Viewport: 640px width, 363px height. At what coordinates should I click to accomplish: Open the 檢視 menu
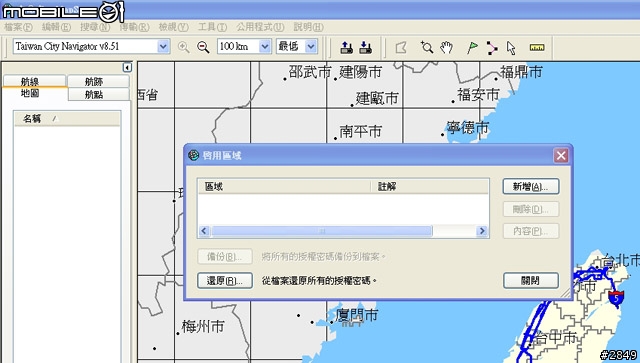click(x=173, y=27)
